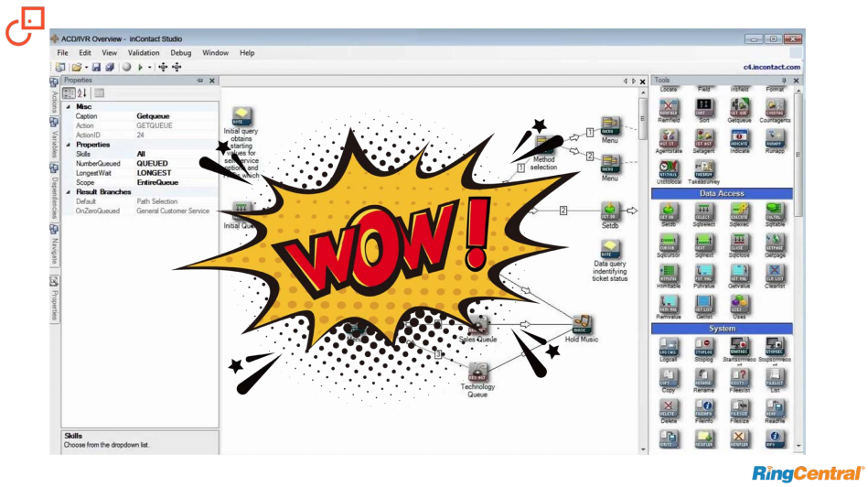
Task: Select the Getqueue tool icon
Action: [x=739, y=107]
